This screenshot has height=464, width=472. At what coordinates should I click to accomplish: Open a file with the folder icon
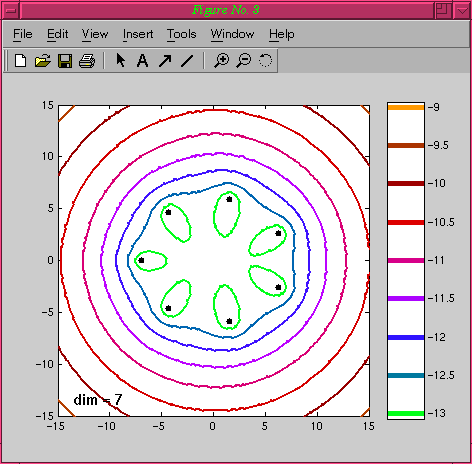pyautogui.click(x=43, y=61)
